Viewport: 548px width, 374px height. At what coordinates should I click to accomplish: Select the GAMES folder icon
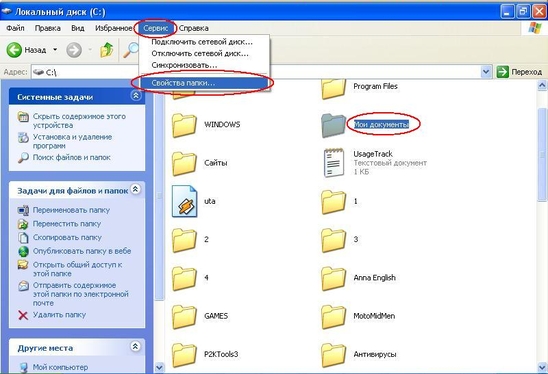pos(184,317)
